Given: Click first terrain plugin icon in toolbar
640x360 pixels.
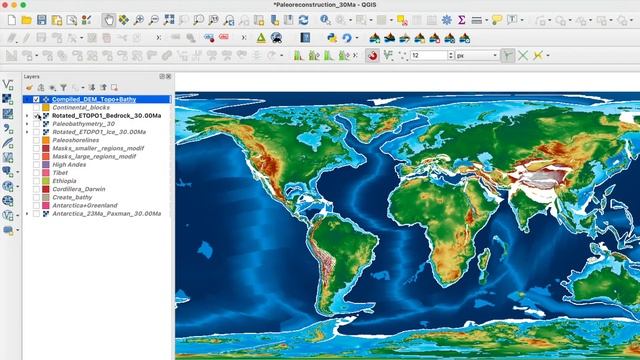Looking at the screenshot, I should [x=375, y=38].
